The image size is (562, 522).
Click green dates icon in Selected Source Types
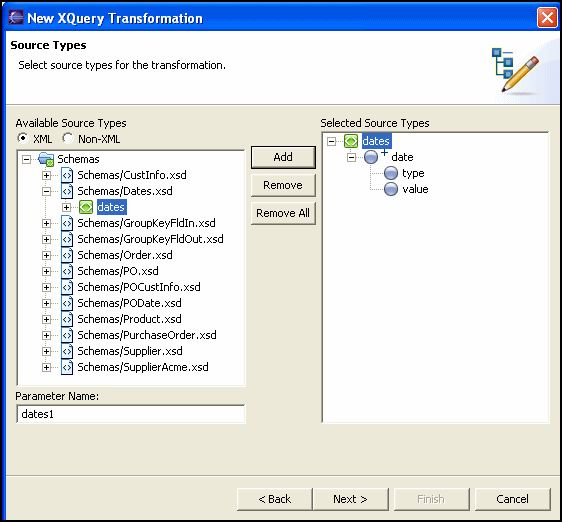tap(351, 141)
